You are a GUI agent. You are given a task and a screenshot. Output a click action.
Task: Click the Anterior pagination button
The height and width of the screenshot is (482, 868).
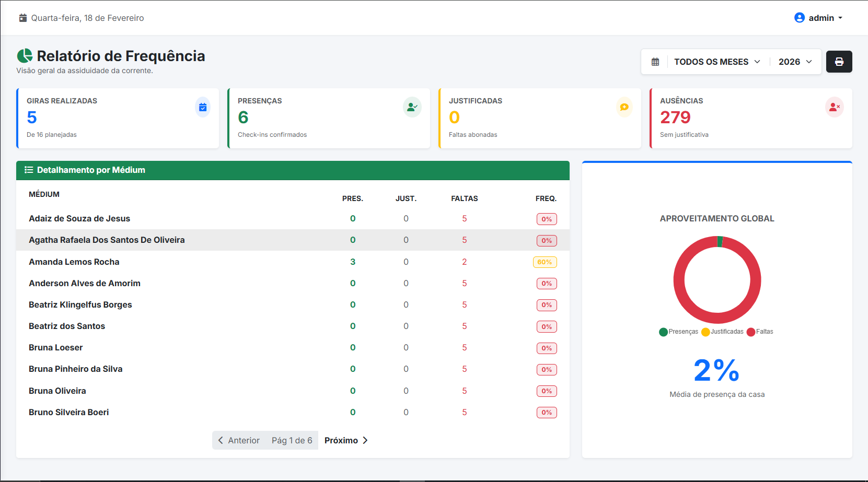point(239,440)
